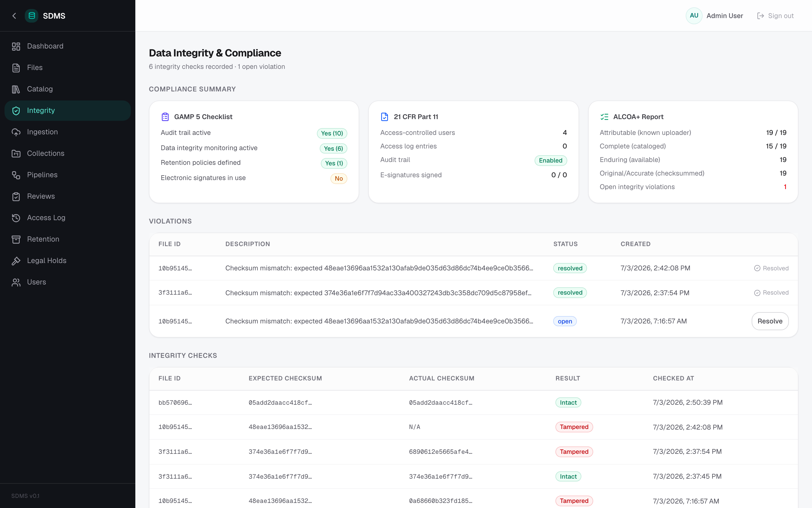Click the Collections folder icon
The width and height of the screenshot is (812, 508).
coord(16,154)
